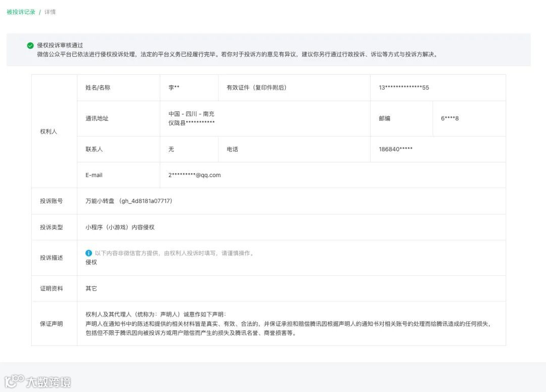546x392 pixels.
Task: Open the 被投诉记录 breadcrumb link
Action: tap(21, 12)
